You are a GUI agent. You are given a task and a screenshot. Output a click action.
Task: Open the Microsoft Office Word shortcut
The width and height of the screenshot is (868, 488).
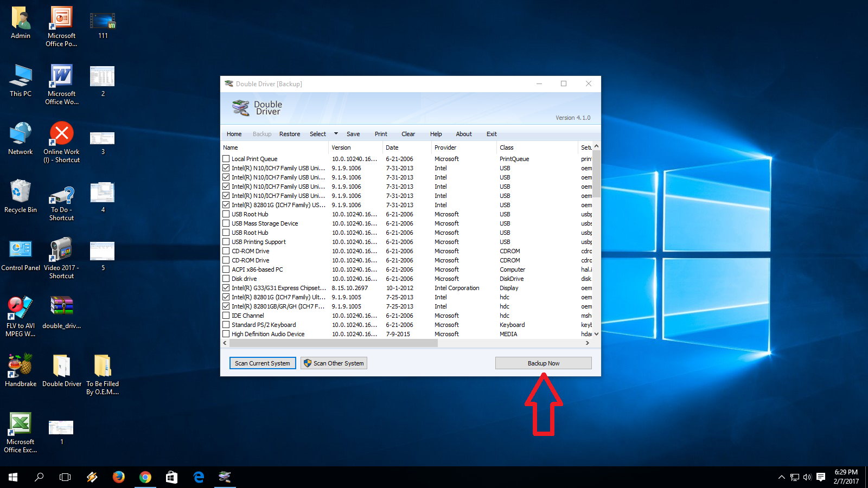click(61, 75)
